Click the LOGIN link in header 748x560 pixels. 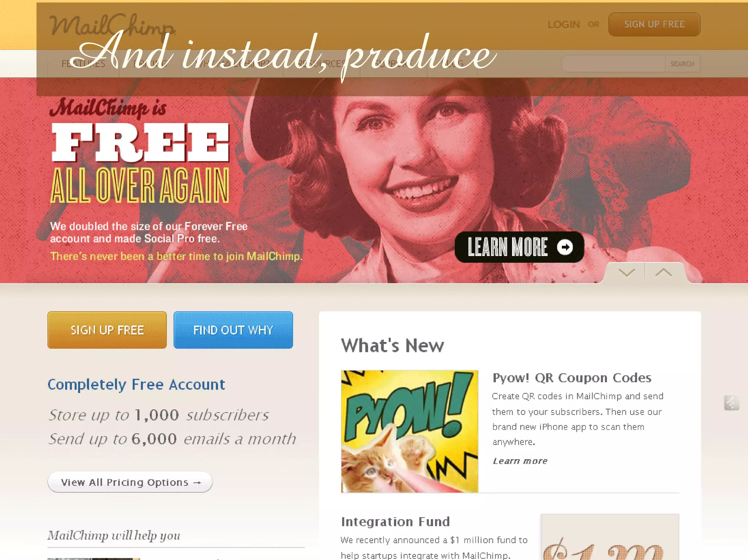click(x=564, y=24)
